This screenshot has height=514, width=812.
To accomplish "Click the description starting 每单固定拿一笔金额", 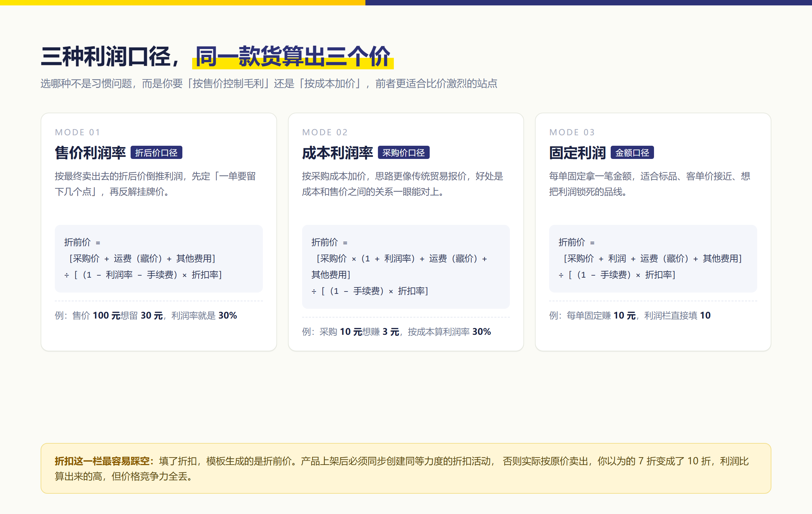I will click(650, 184).
